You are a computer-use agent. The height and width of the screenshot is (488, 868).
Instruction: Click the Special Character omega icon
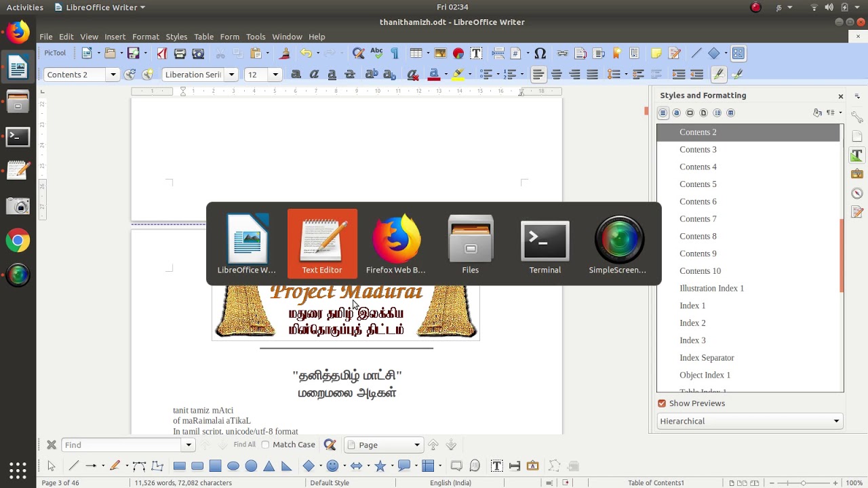pos(540,54)
